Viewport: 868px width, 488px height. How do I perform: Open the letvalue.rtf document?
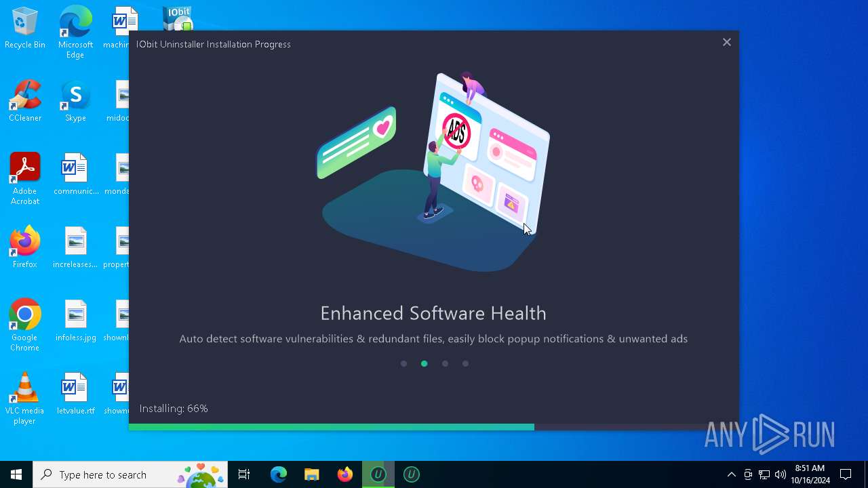point(75,394)
